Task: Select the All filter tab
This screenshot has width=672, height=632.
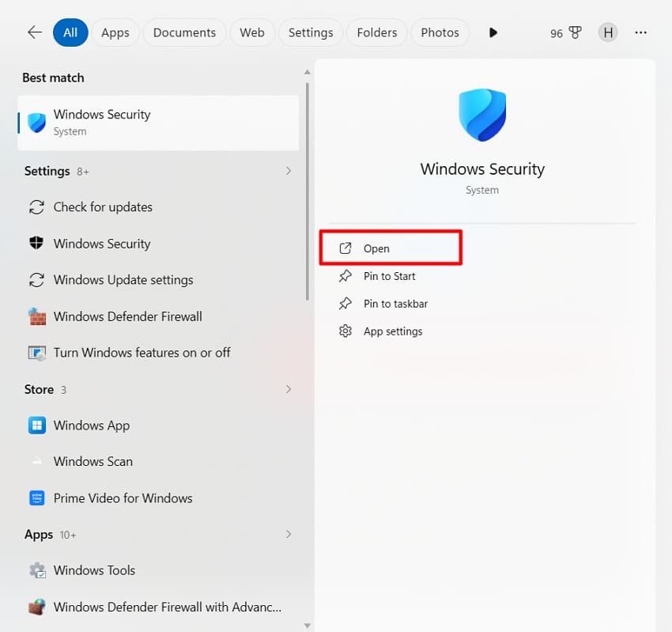Action: 70,32
